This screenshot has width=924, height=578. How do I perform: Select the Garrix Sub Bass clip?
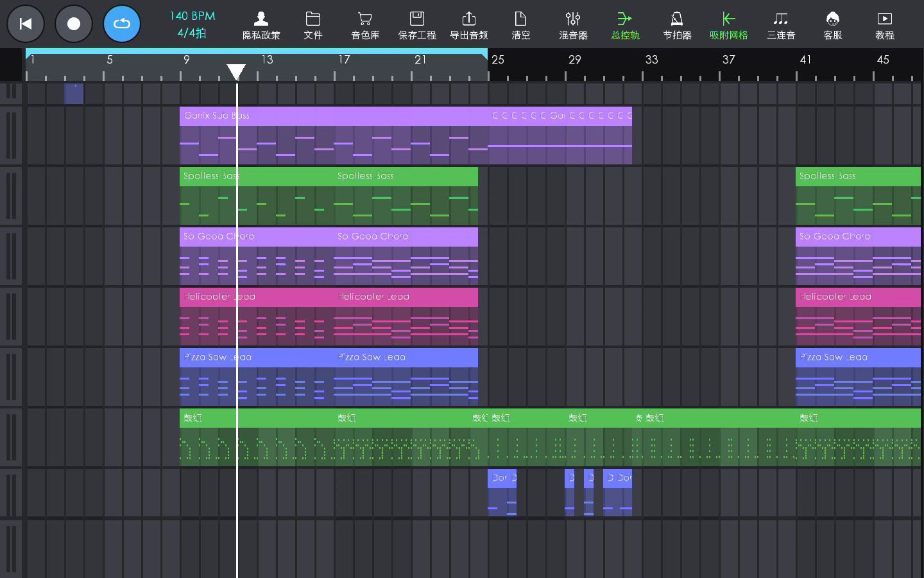pos(334,136)
